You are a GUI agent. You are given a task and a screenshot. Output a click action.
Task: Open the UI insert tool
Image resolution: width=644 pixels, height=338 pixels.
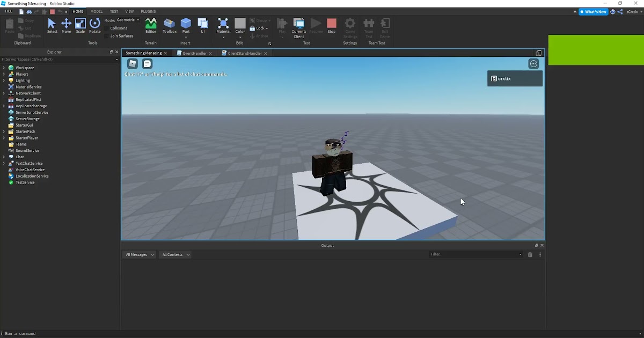point(203,26)
